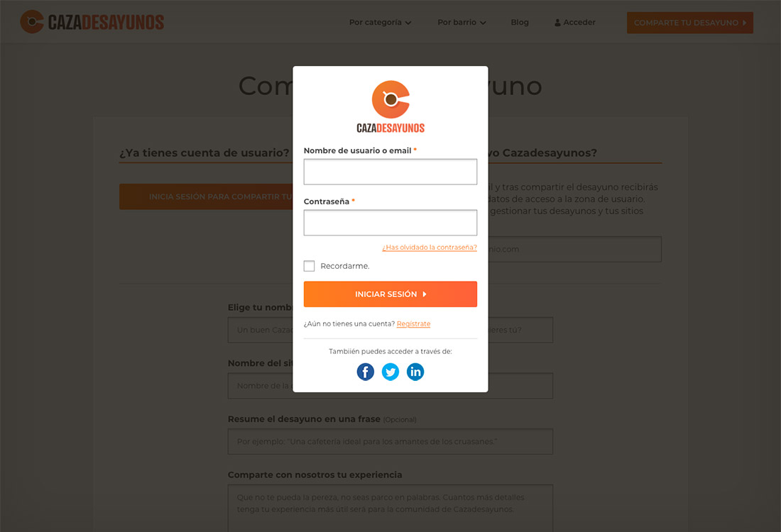Follow the Regístrate link

pyautogui.click(x=413, y=323)
